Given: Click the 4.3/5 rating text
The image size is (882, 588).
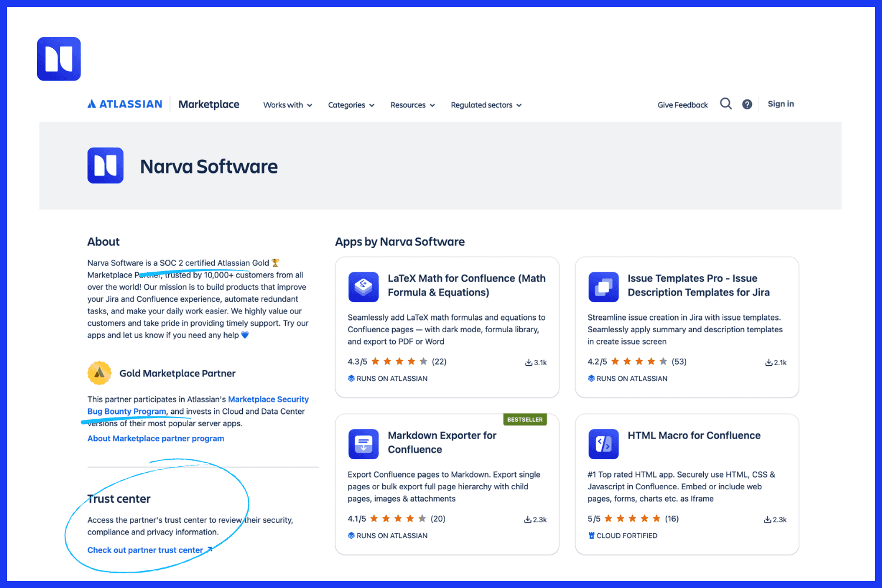Looking at the screenshot, I should (x=358, y=362).
